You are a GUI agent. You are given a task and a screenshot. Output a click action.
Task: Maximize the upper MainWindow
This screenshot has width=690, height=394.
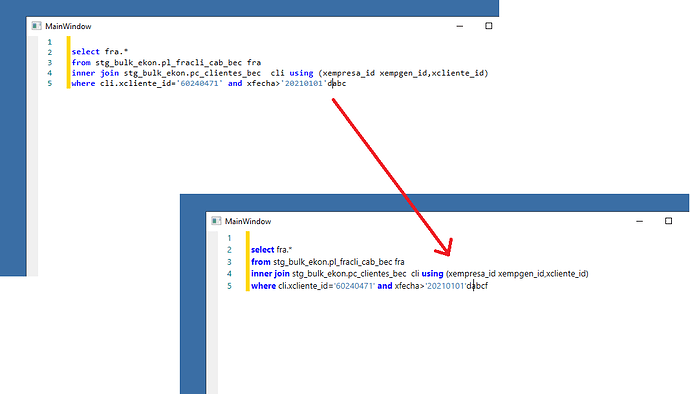point(488,26)
